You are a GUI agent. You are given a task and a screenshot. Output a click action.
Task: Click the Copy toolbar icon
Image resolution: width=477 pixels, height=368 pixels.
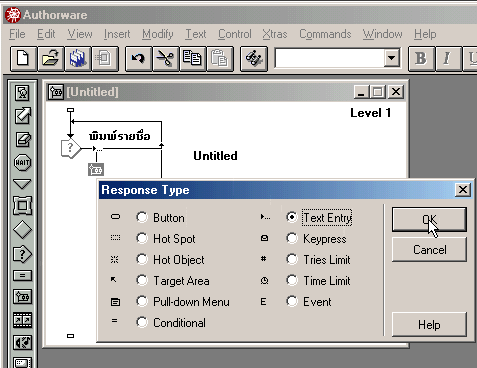pos(192,59)
